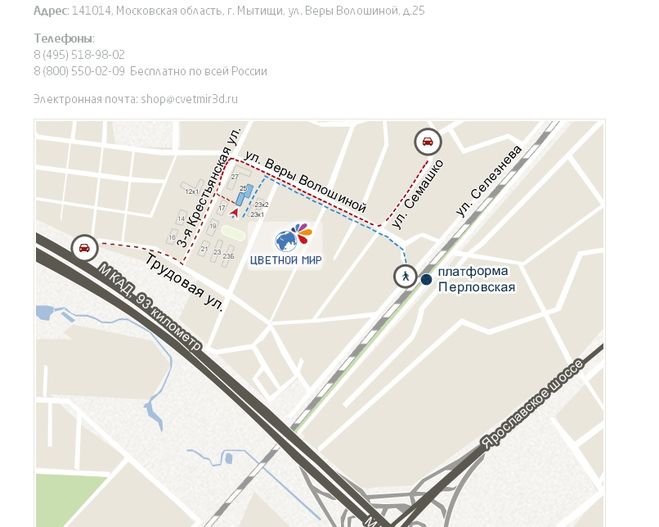Select the pedestrian icon near платформа Перловская
659x527 pixels.
pyautogui.click(x=405, y=276)
